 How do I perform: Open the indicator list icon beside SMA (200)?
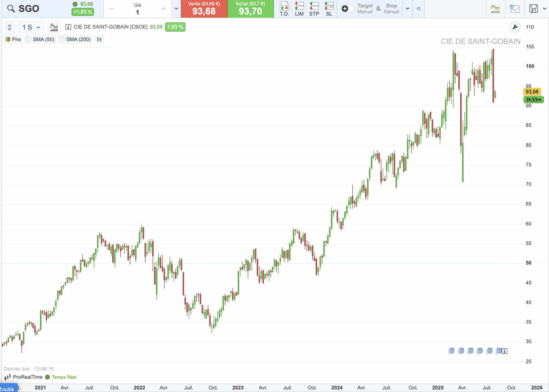click(x=99, y=39)
